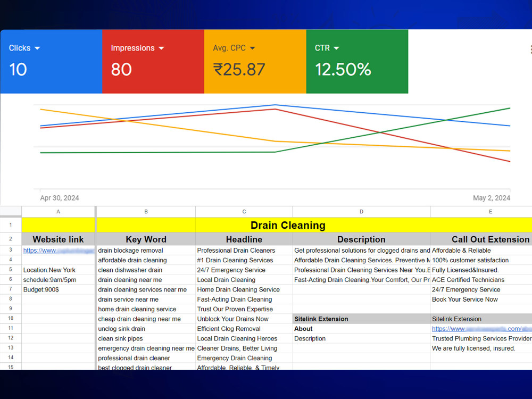Select the red Impressions scorecard value 80
The image size is (532, 399).
(121, 70)
